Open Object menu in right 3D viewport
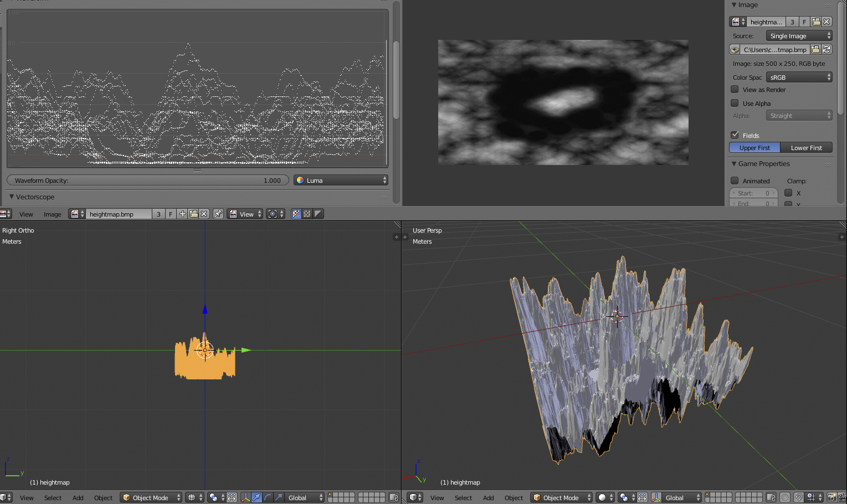The image size is (847, 504). [x=514, y=498]
